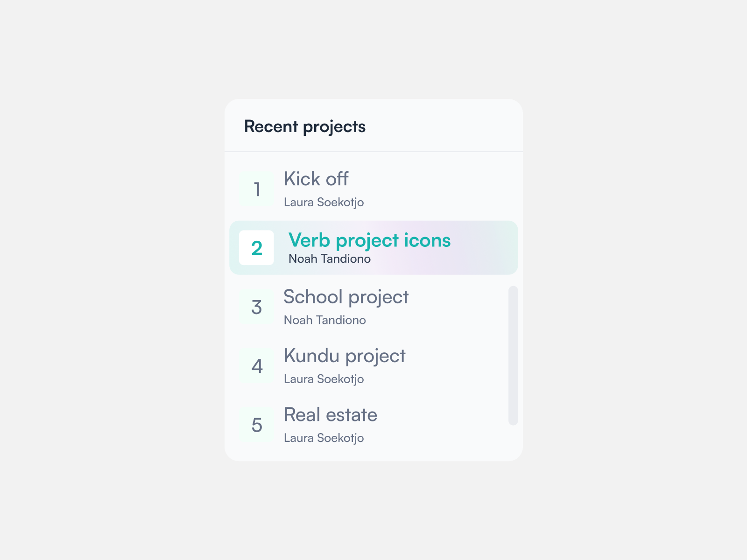
Task: Click the vertical scrollbar of project list
Action: coord(513,355)
